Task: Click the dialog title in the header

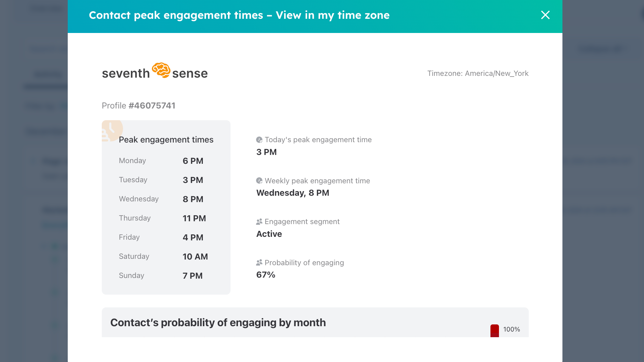Action: point(239,15)
